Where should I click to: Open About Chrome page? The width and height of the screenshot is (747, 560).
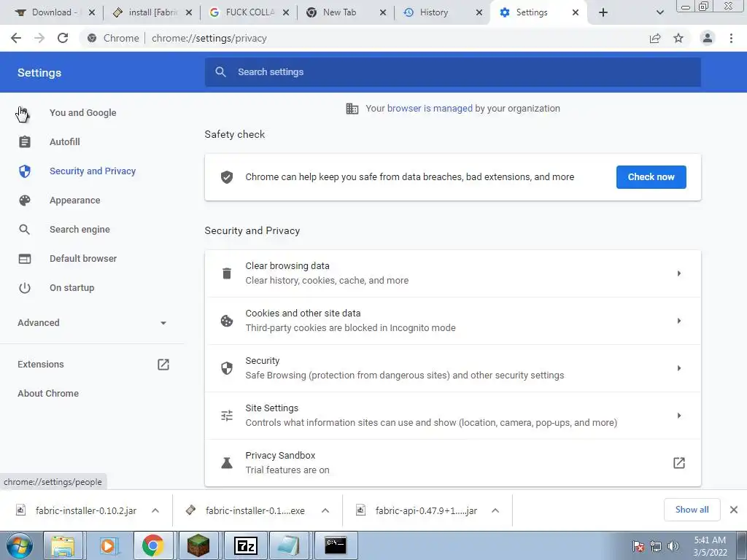point(48,393)
